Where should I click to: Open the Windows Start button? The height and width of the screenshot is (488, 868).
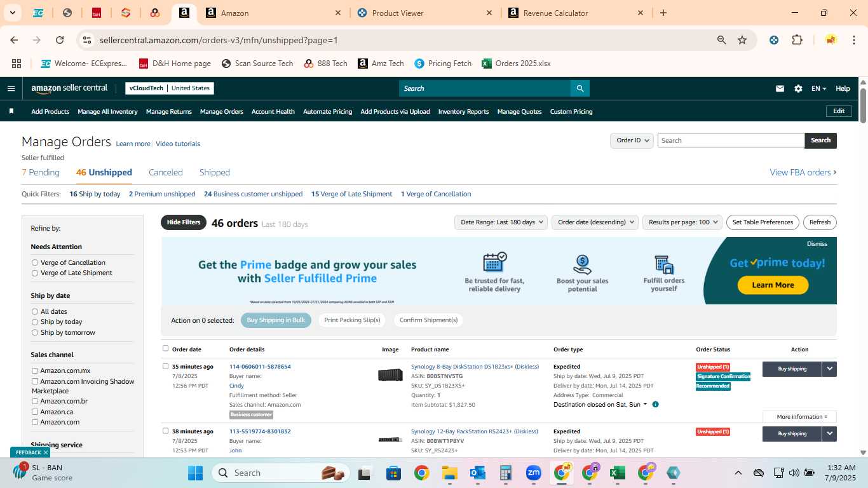(196, 473)
